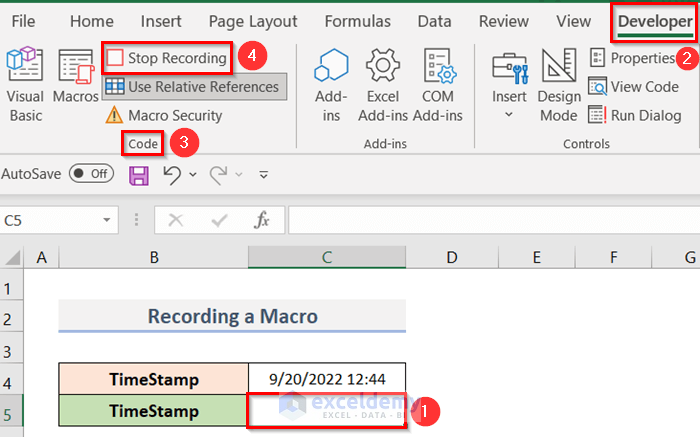
Task: Click the TimeStamp cell in row 4
Action: pyautogui.click(x=154, y=379)
